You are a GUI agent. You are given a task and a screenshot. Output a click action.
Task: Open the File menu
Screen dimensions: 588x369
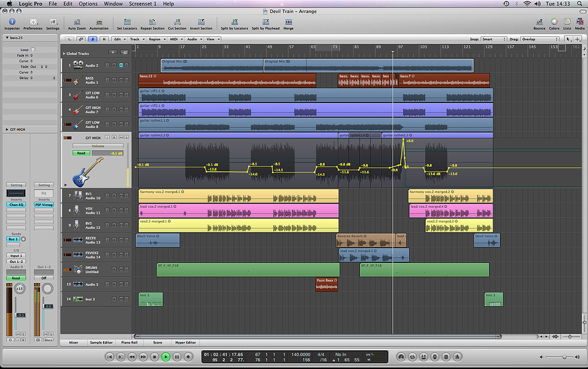click(x=53, y=4)
